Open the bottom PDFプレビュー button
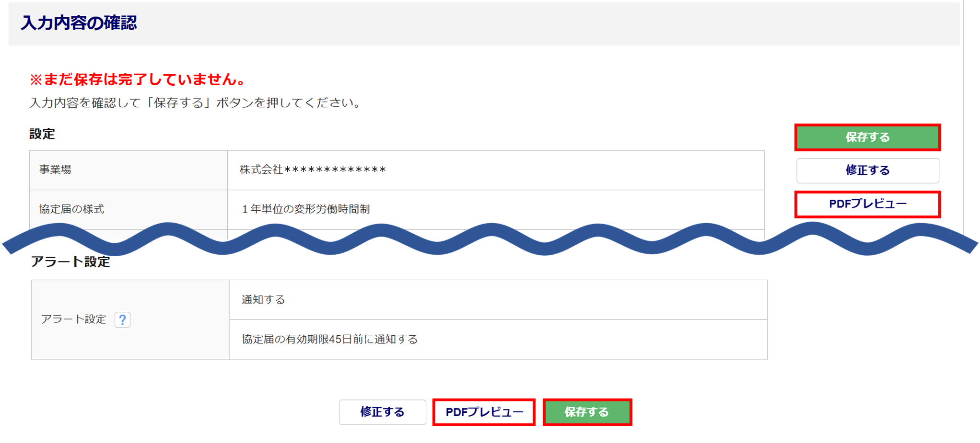Image resolution: width=980 pixels, height=443 pixels. [484, 412]
